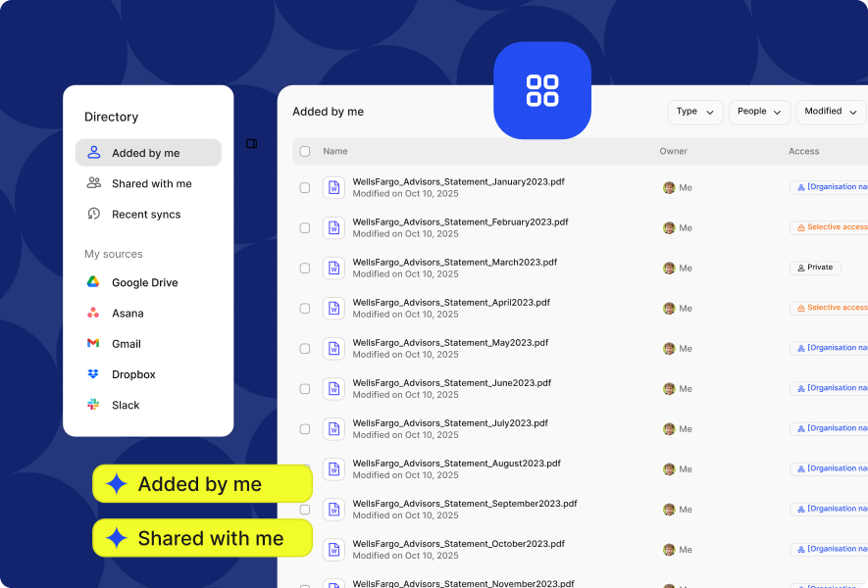
Task: Click the blue grid app icon
Action: [x=541, y=90]
